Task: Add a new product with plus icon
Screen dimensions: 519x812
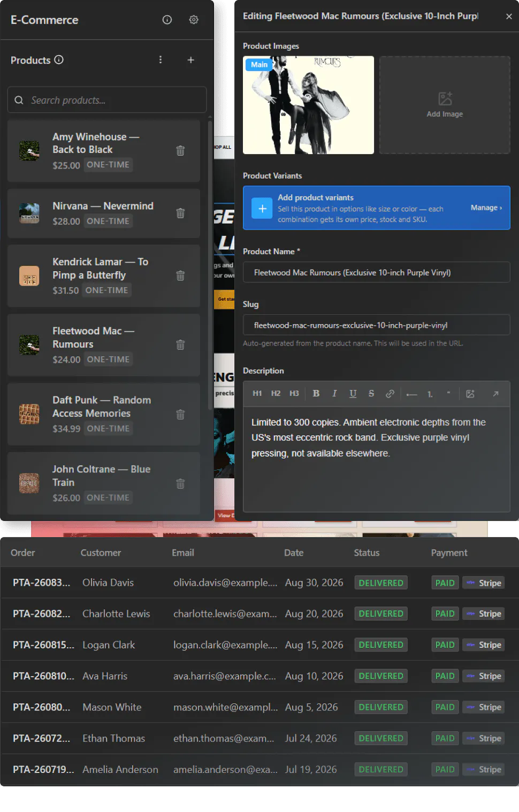Action: 190,60
